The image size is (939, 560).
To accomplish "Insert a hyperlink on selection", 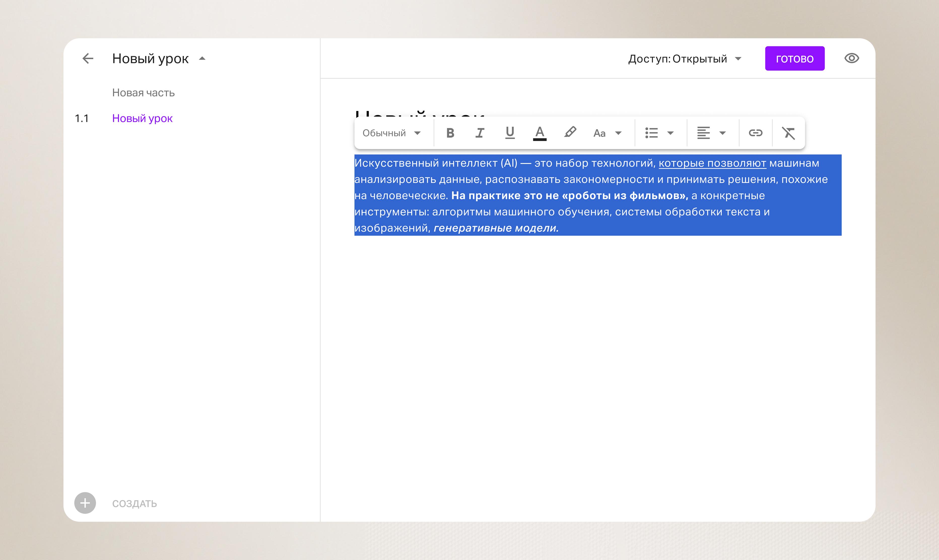I will pyautogui.click(x=756, y=133).
